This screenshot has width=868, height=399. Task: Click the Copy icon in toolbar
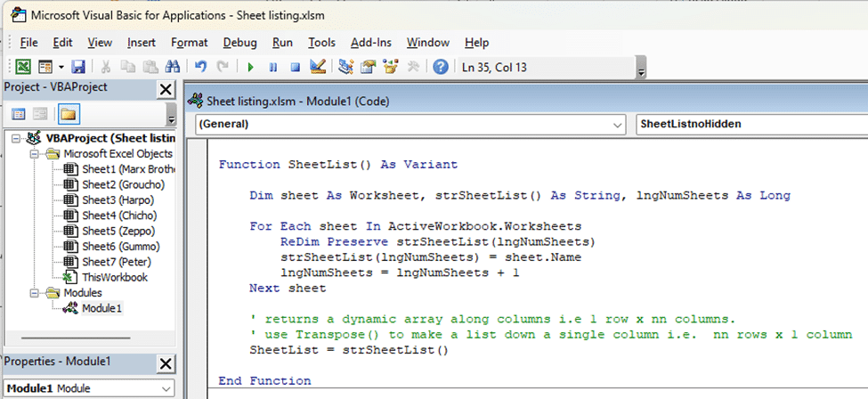(128, 67)
